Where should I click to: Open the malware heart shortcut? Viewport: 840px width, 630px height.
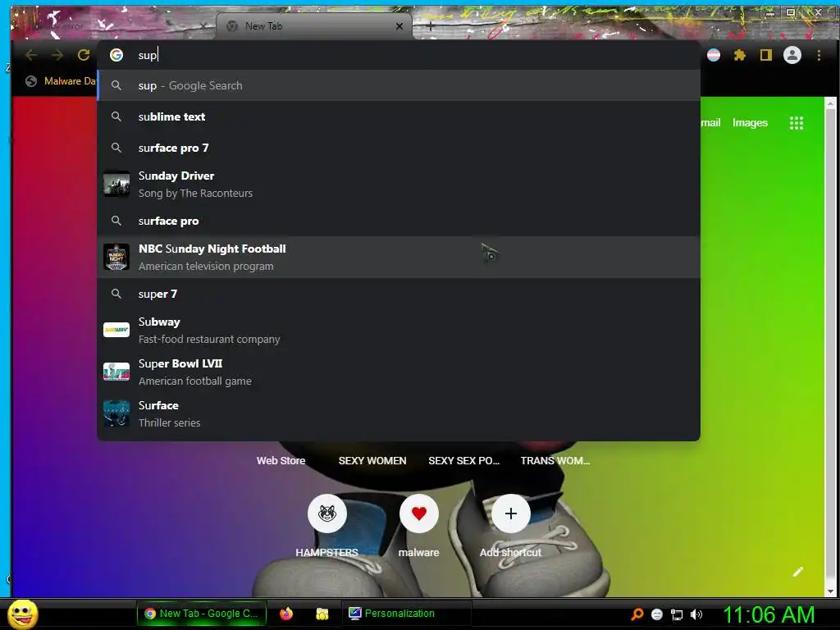[x=419, y=526]
